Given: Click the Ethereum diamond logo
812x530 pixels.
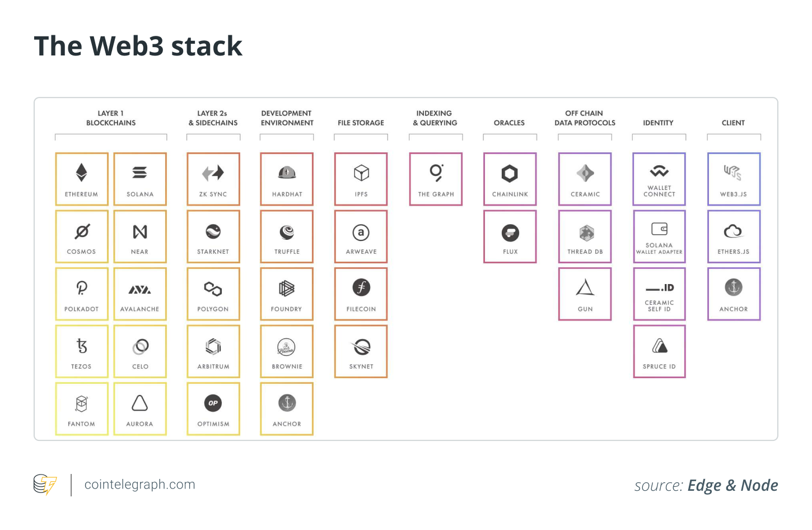Looking at the screenshot, I should [82, 173].
